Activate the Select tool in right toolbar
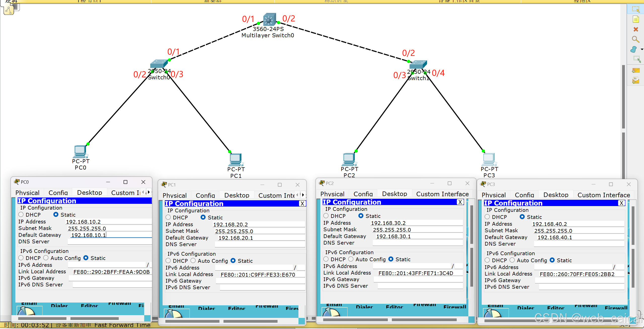Viewport: 644px width, 329px height. [x=635, y=9]
